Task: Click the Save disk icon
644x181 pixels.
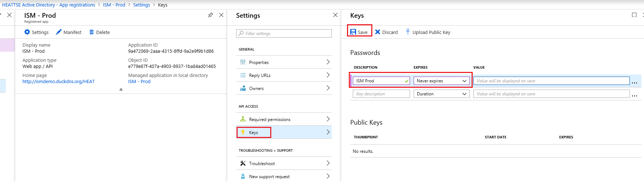Action: (x=353, y=32)
